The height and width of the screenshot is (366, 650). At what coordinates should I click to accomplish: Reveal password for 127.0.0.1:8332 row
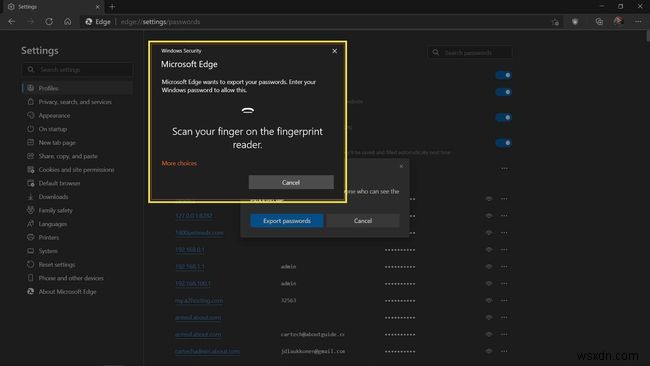[x=489, y=216]
